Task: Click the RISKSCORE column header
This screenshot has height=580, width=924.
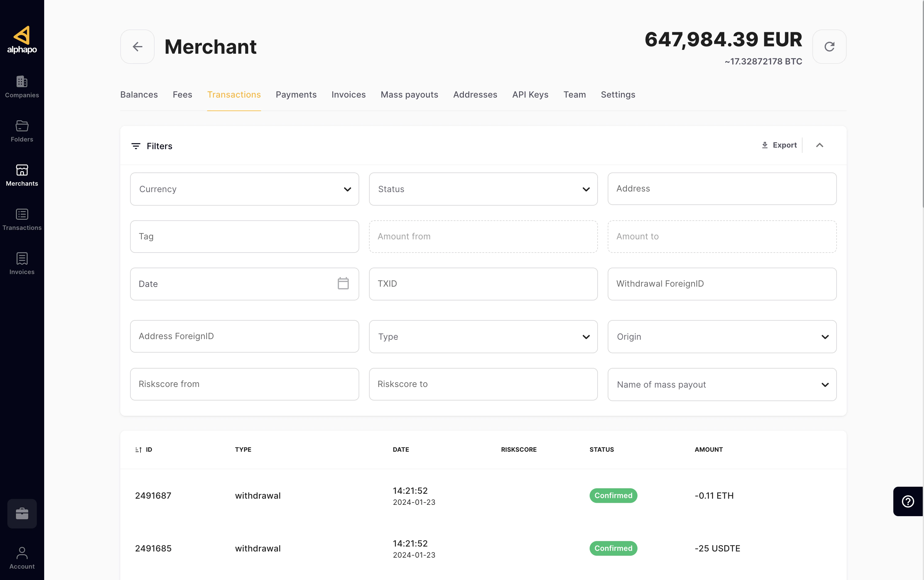Action: coord(518,450)
